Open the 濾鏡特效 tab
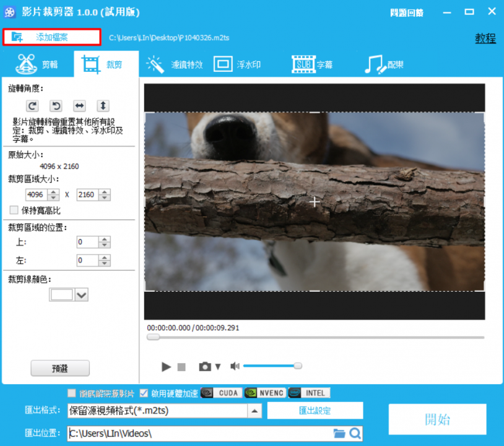This screenshot has width=504, height=446. pos(175,64)
